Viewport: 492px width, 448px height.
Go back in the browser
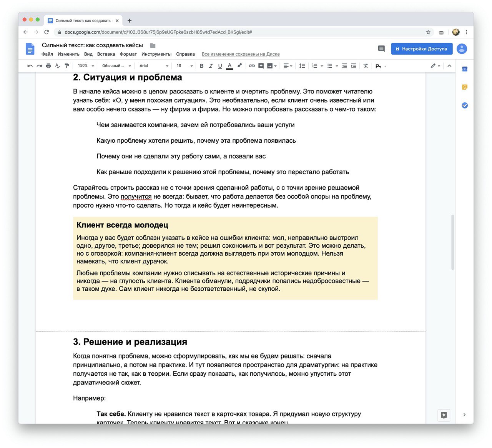(x=25, y=32)
